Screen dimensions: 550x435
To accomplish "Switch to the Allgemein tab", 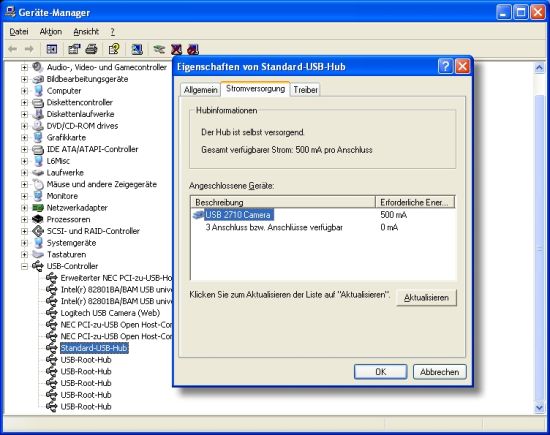I will 200,90.
